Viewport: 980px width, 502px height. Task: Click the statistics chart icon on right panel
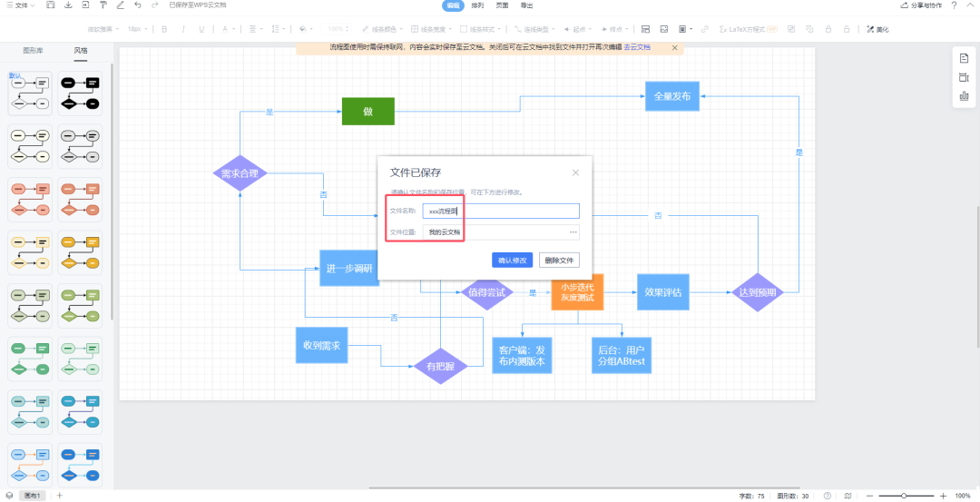tap(964, 95)
